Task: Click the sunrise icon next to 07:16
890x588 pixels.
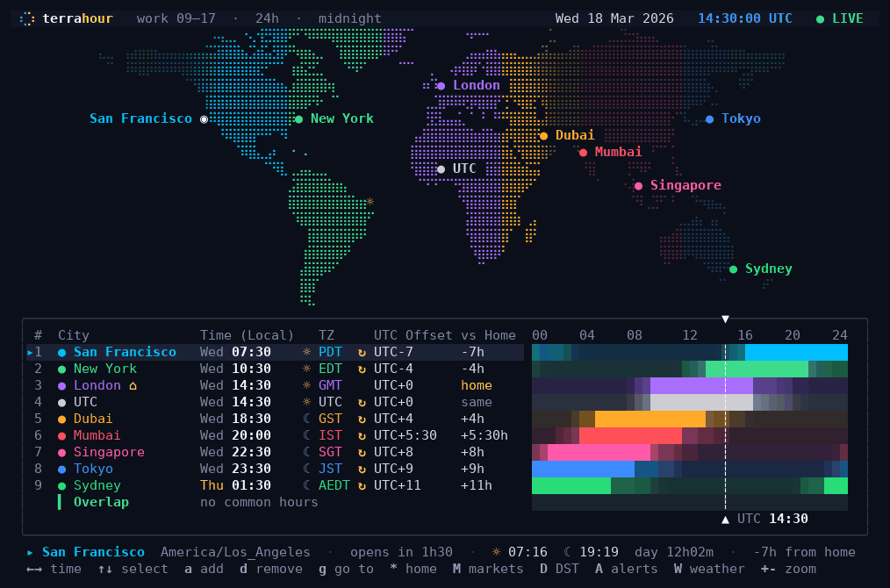Action: click(496, 552)
